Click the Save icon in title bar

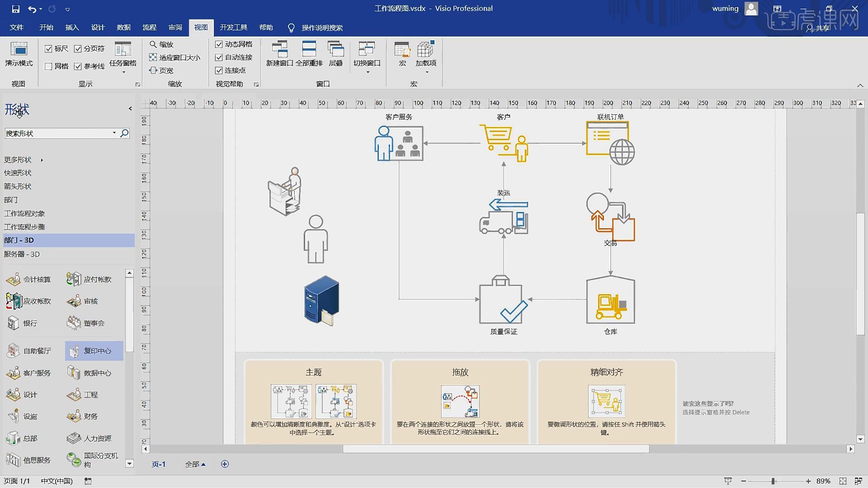[x=16, y=9]
